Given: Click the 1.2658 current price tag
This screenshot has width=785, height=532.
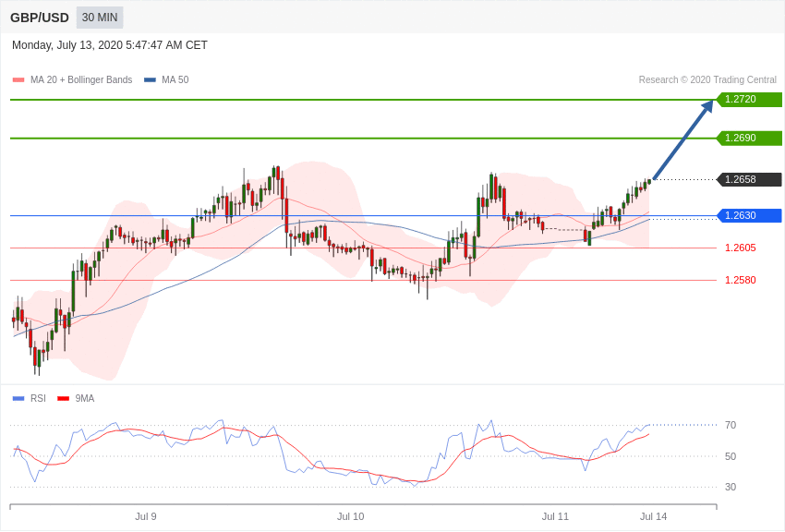Looking at the screenshot, I should click(749, 179).
